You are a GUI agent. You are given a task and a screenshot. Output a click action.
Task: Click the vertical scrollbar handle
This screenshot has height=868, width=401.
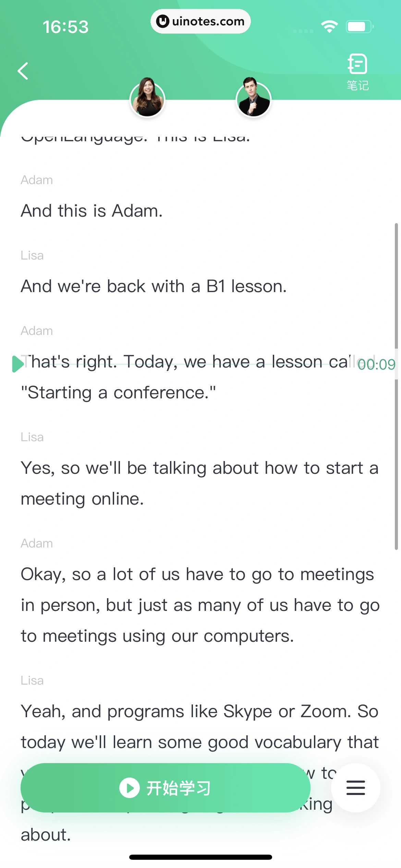click(x=396, y=386)
